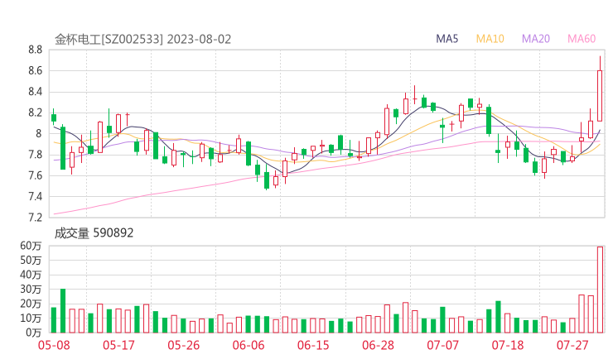The image size is (613, 364).
Task: Select the tallest volume bar near 60万
Action: [x=600, y=290]
